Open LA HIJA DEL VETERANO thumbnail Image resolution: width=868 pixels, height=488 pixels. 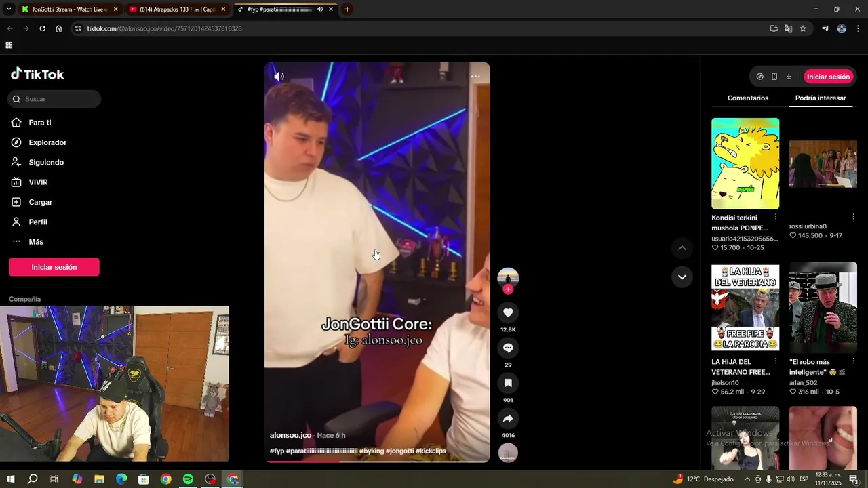coord(745,308)
